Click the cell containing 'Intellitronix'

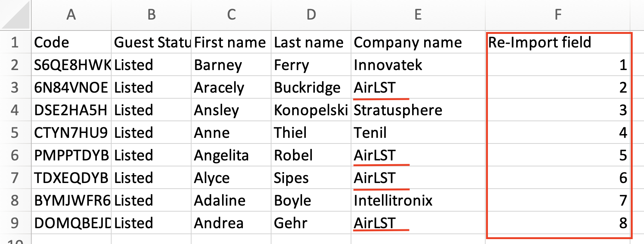click(x=418, y=200)
